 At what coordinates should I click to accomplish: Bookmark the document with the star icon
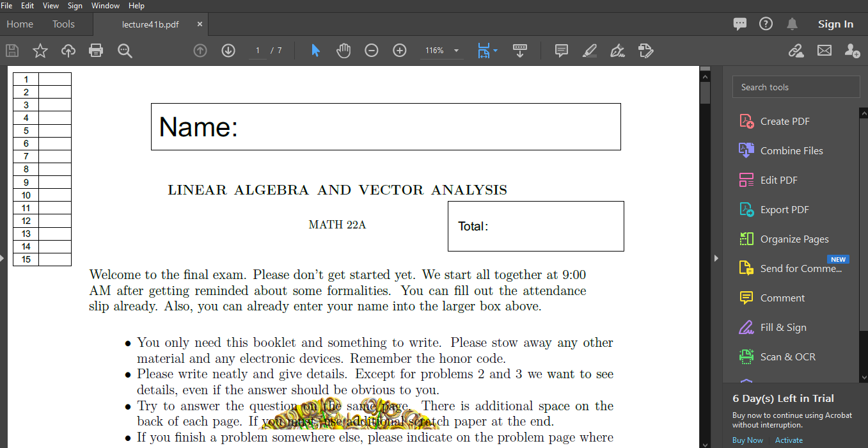point(40,51)
